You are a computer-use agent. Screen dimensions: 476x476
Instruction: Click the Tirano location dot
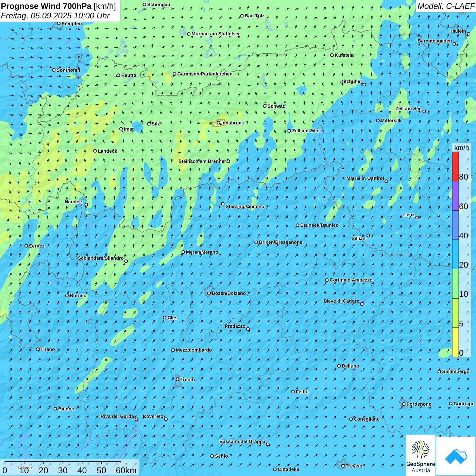click(x=38, y=349)
